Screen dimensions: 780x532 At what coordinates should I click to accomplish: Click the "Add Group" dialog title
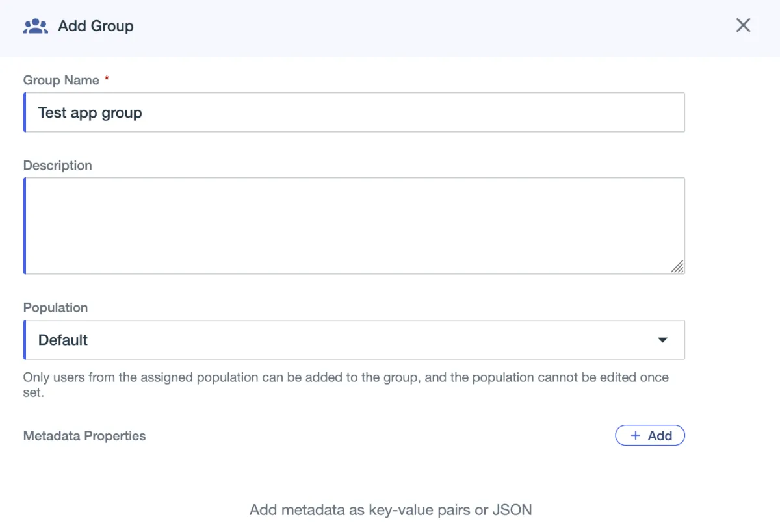[x=96, y=26]
